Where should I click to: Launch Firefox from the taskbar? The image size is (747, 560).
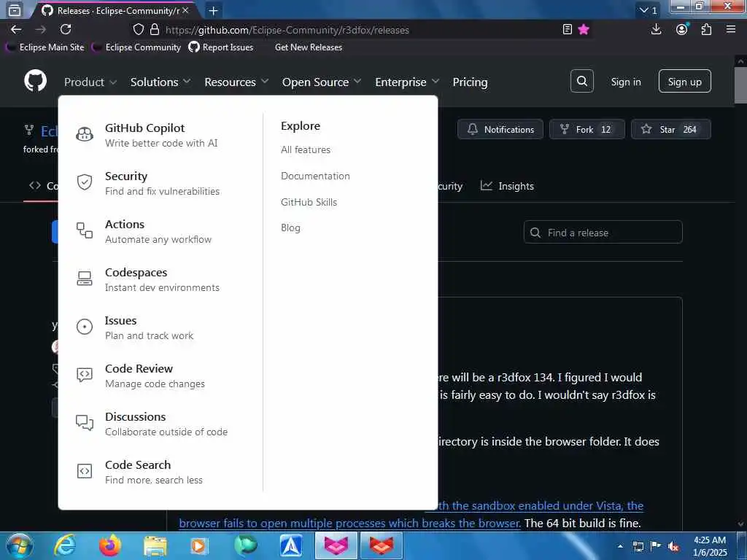pos(109,545)
